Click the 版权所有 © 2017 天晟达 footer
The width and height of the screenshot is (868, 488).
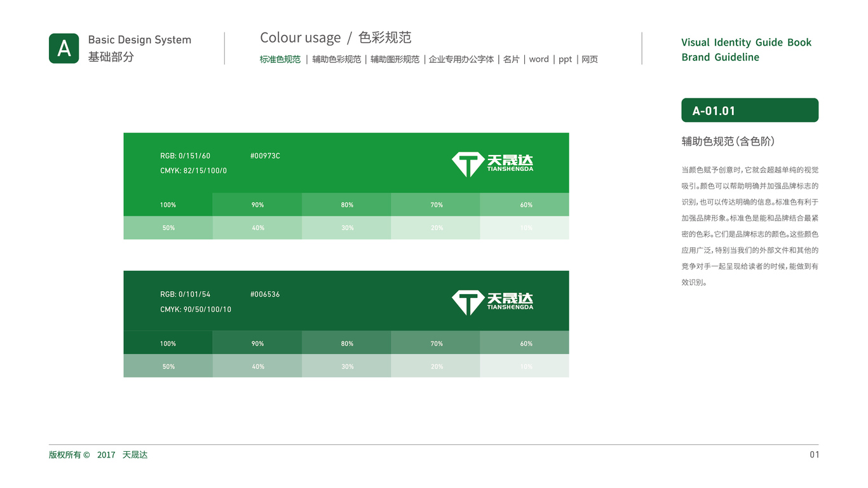point(98,455)
